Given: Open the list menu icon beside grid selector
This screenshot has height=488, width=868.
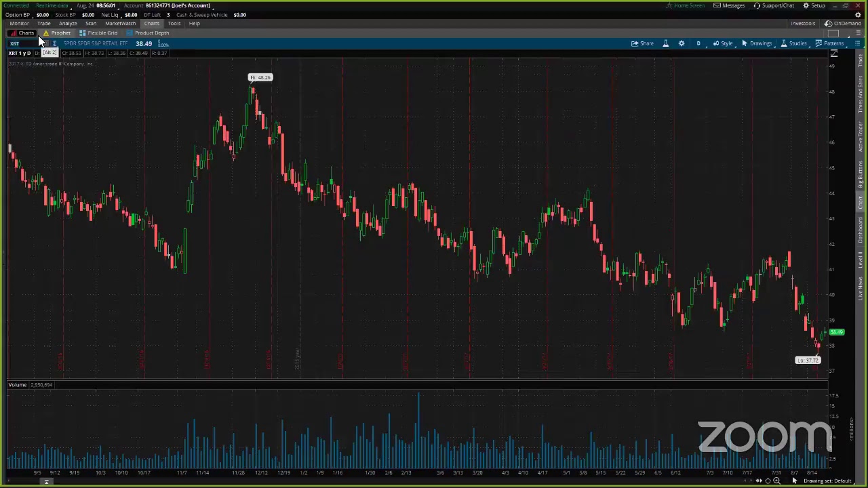Looking at the screenshot, I should pos(857,33).
